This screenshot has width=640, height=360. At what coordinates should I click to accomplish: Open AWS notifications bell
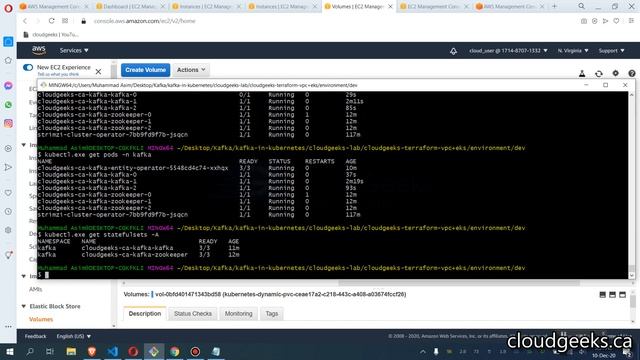tap(453, 51)
